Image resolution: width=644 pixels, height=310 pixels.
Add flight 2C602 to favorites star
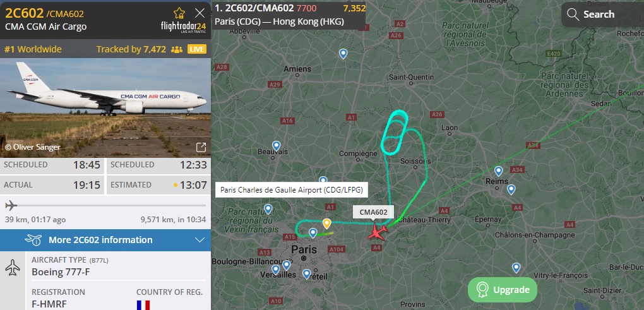click(x=179, y=13)
